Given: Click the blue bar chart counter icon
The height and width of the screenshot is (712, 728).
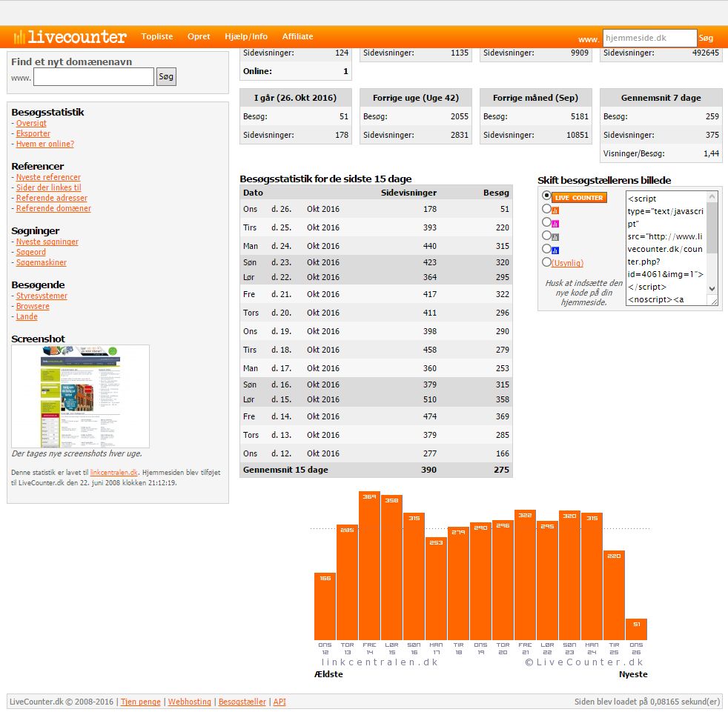Looking at the screenshot, I should click(555, 250).
